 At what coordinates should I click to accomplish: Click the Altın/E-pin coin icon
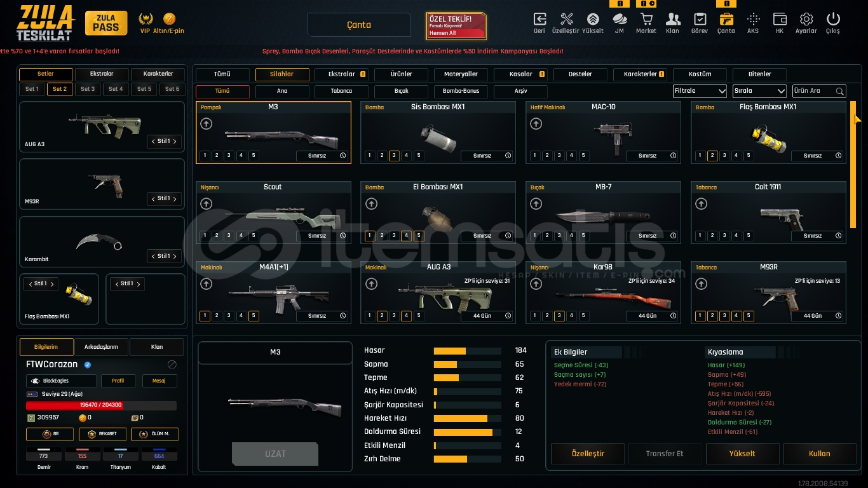tap(169, 18)
